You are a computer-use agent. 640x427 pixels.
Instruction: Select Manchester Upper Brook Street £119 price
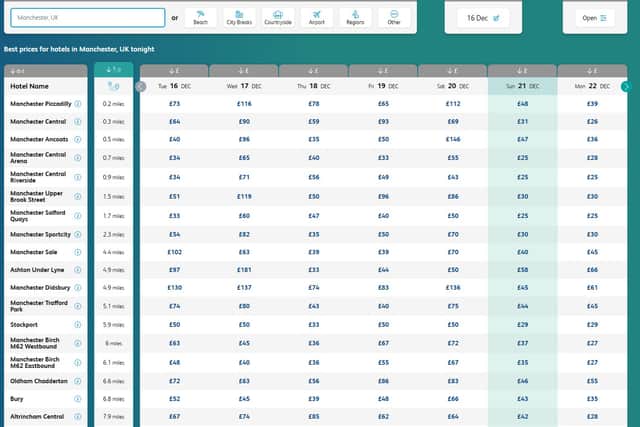(x=244, y=196)
